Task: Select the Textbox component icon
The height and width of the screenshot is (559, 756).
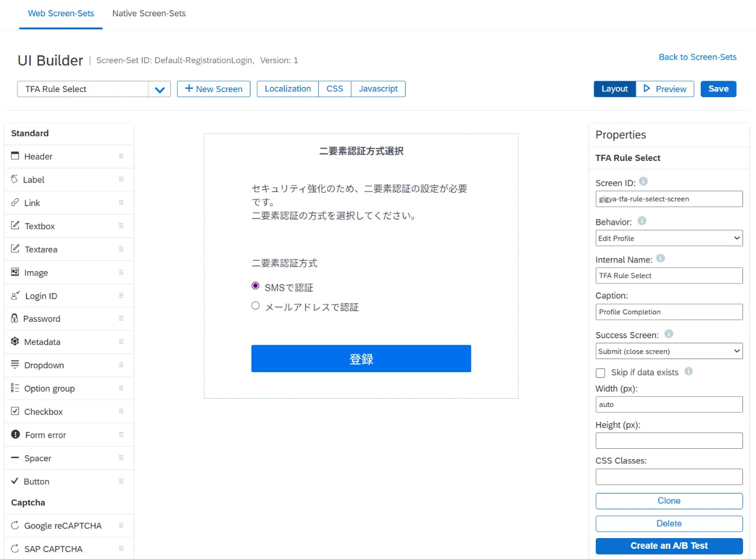Action: point(15,225)
